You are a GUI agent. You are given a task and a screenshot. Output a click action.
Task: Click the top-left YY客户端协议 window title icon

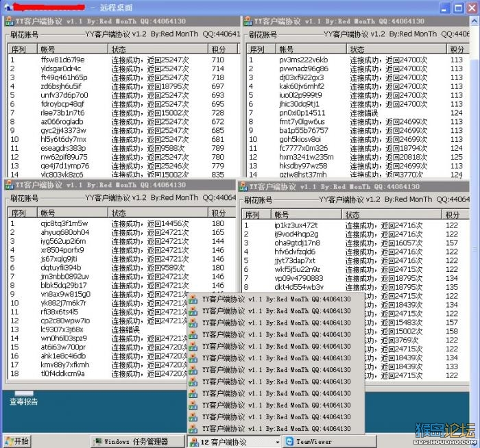click(10, 21)
